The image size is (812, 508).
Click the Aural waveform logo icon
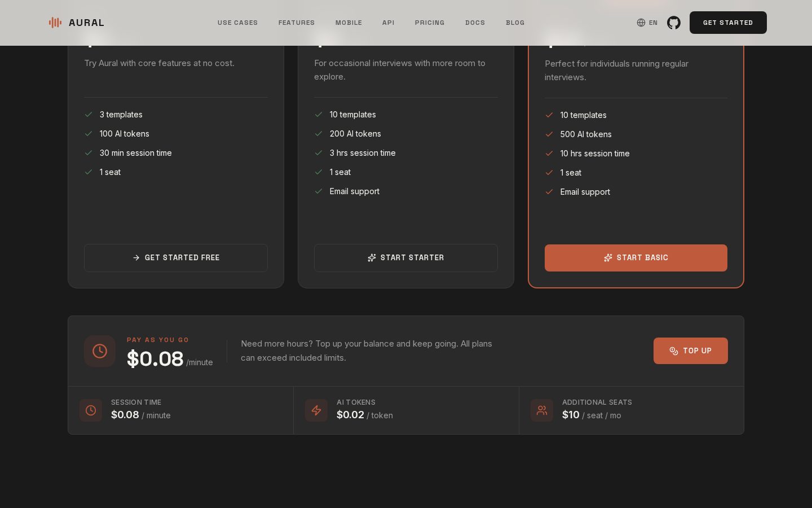55,23
